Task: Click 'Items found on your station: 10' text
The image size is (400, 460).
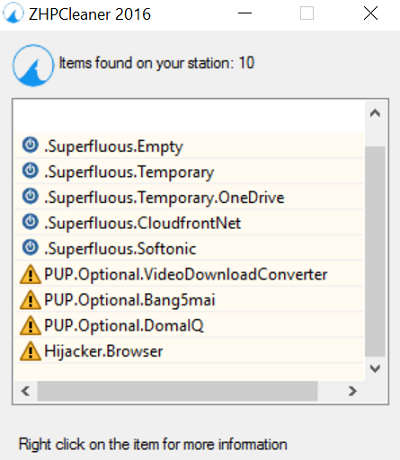Action: [157, 63]
